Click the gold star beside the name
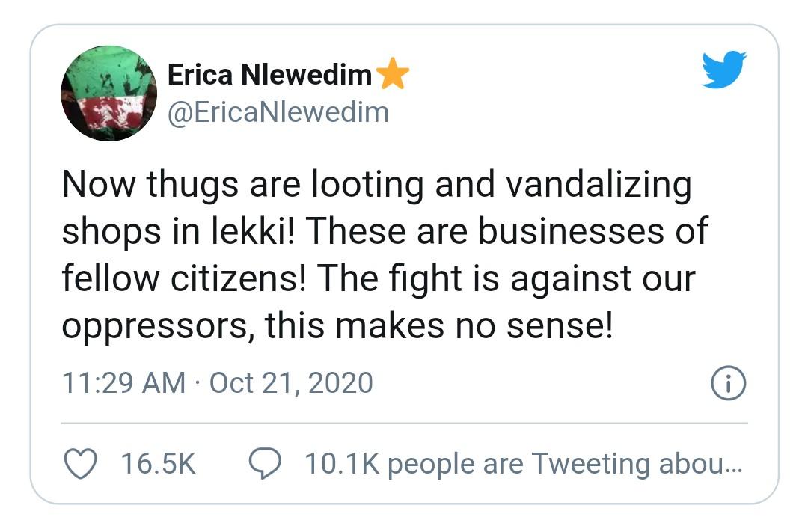Image resolution: width=808 pixels, height=532 pixels. pos(393,74)
